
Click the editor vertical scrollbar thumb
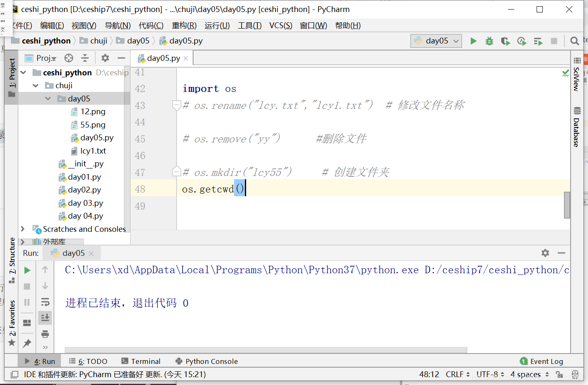pos(567,205)
